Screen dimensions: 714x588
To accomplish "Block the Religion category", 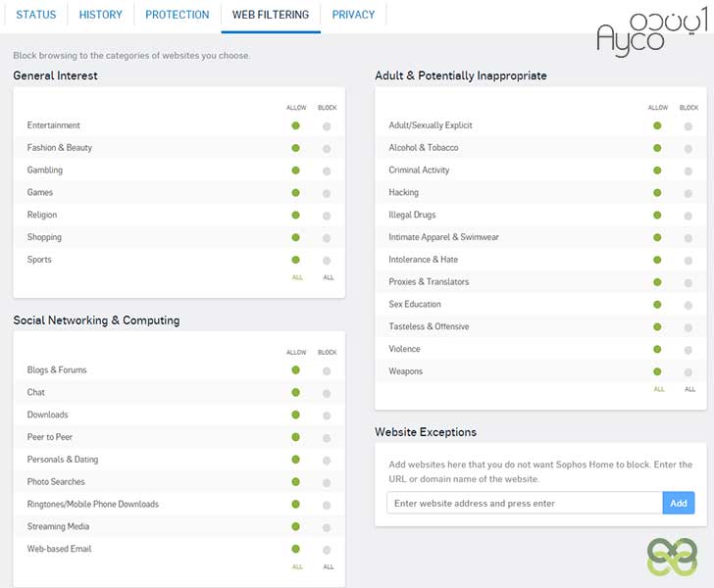I will [327, 216].
